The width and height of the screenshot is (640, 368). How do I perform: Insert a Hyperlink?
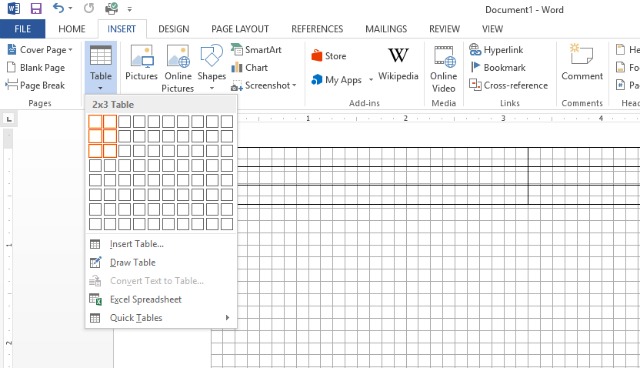coord(496,50)
